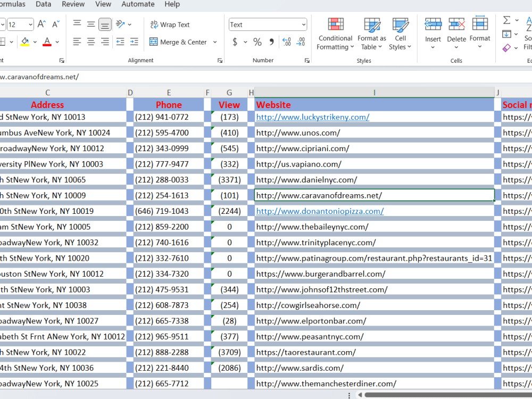Select cell with http://www.unos.com/
Viewport: 532px width, 399px height.
point(374,132)
